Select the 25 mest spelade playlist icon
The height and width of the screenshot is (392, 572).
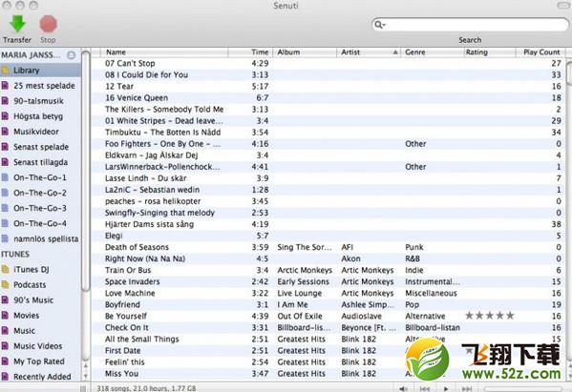pos(5,86)
